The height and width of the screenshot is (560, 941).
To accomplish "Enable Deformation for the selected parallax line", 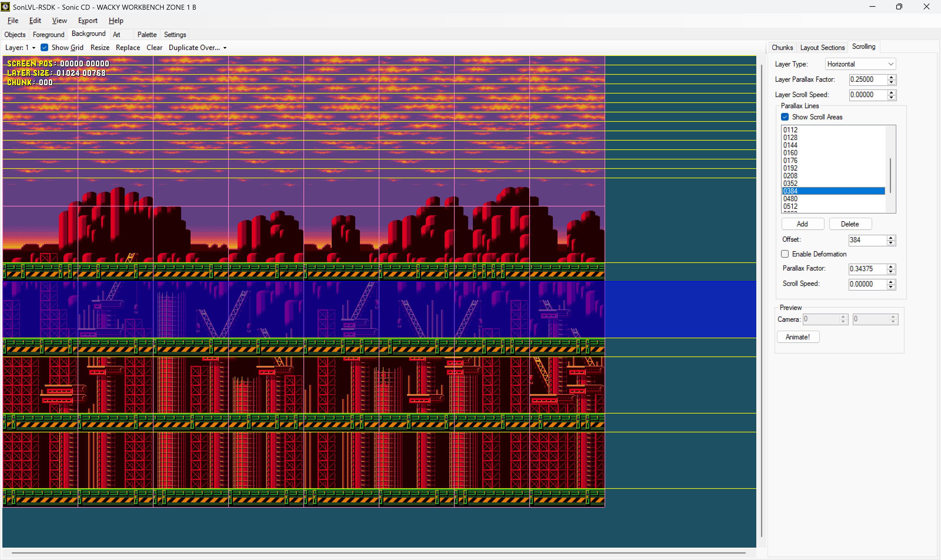I will [x=785, y=254].
